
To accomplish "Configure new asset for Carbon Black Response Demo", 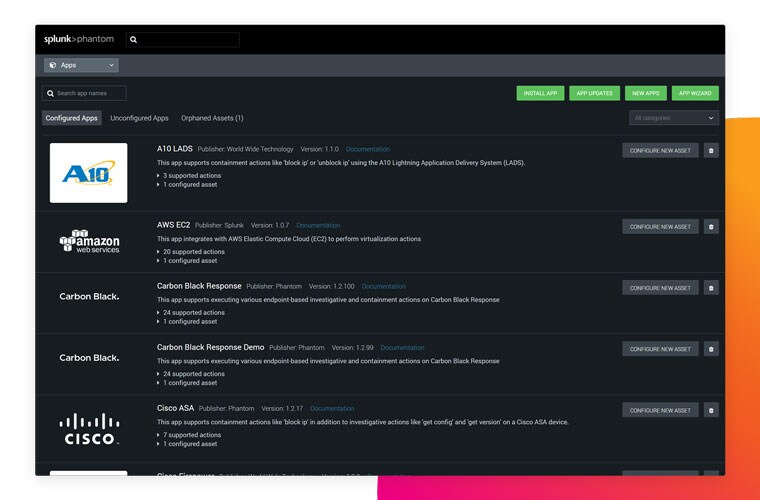I will [660, 349].
